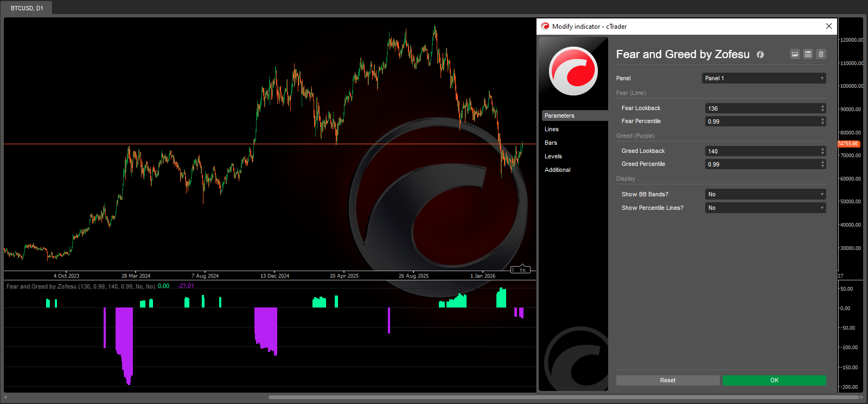Screen dimensions: 868x404
Task: Open the Panel dropdown
Action: tap(763, 78)
